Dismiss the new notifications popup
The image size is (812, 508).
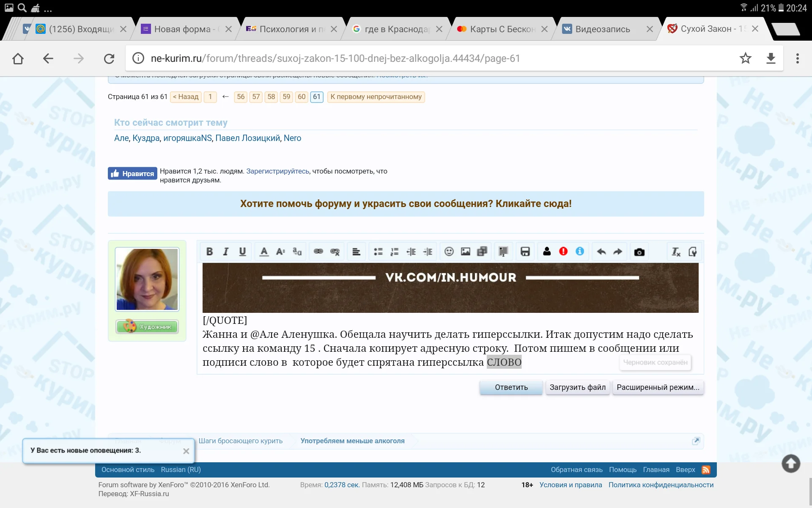[186, 451]
